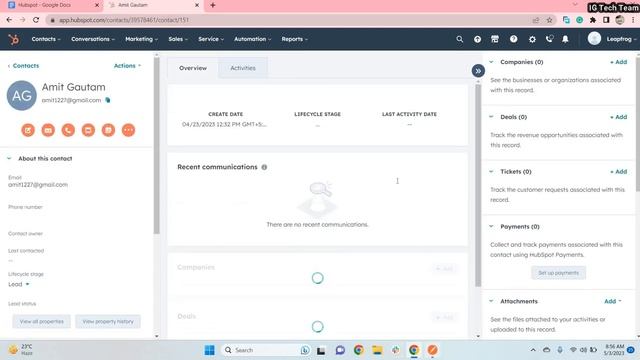Click the orange app icon at the end of the taskbar app row
The width and height of the screenshot is (640, 360).
(433, 350)
